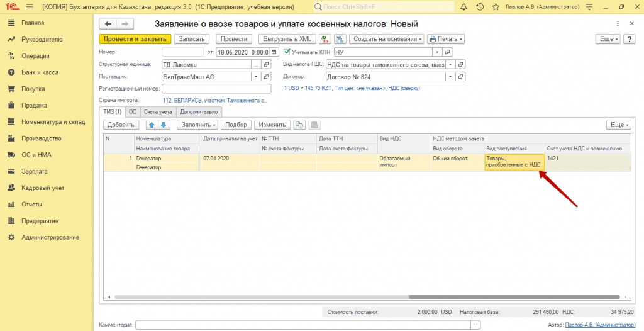Open the Страна импорта Беларусь link

[215, 100]
